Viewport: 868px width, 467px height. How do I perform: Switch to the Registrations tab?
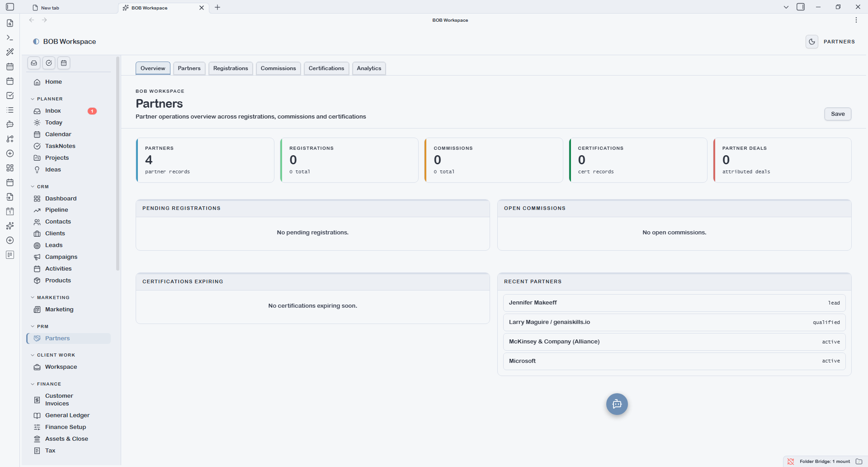tap(231, 68)
